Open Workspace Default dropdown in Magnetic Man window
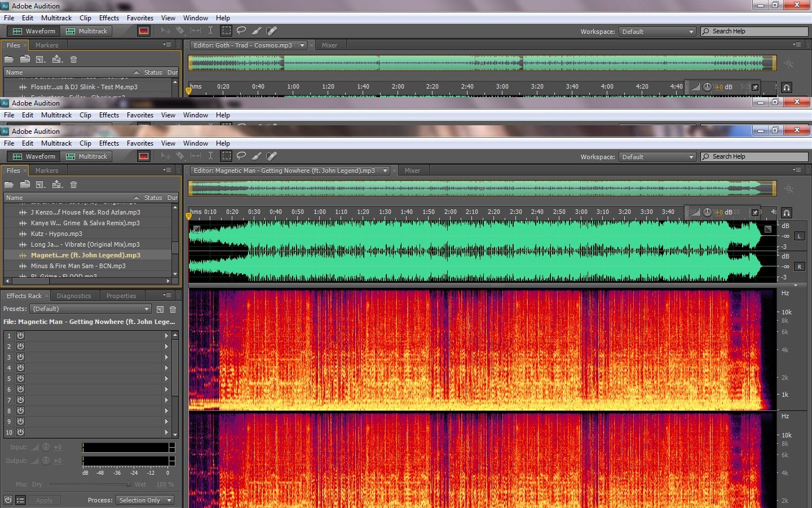812x508 pixels. 657,157
